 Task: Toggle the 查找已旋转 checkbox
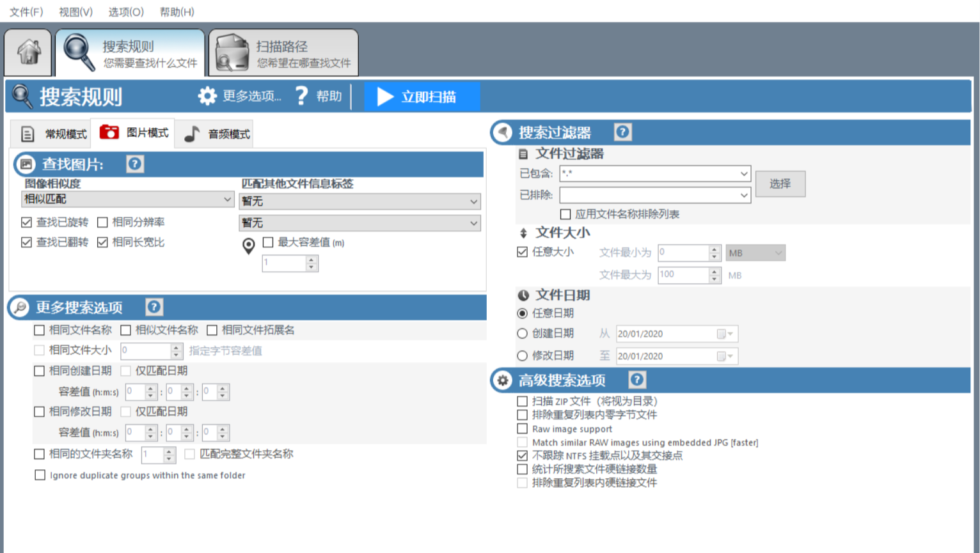pyautogui.click(x=26, y=222)
